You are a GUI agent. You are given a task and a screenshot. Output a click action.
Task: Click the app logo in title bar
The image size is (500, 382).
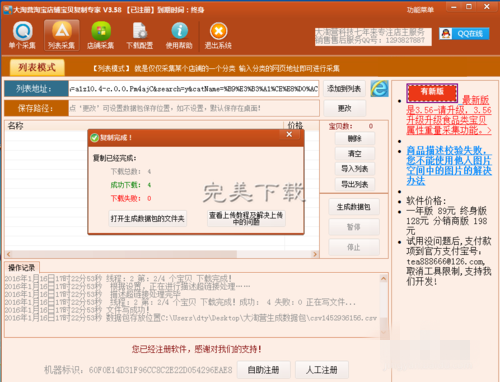[x=7, y=9]
